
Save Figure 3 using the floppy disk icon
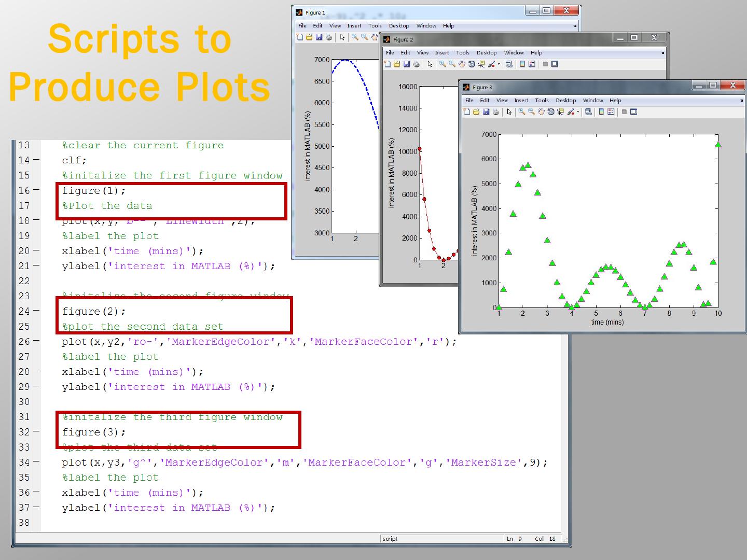coord(486,112)
